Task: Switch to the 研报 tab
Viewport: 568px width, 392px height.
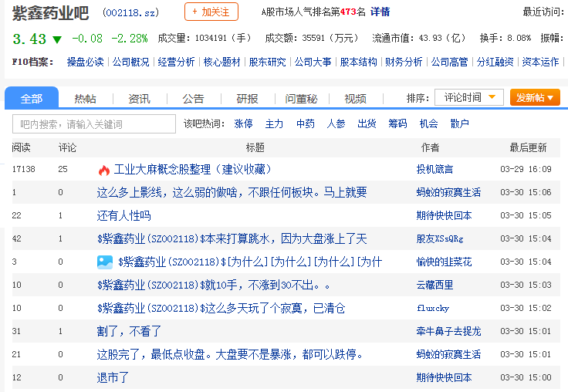Action: click(x=248, y=99)
